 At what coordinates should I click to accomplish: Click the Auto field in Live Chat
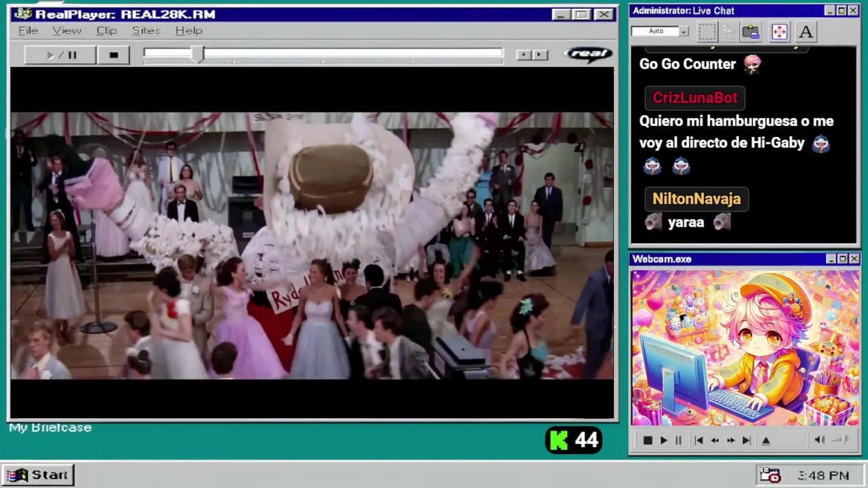pyautogui.click(x=656, y=31)
